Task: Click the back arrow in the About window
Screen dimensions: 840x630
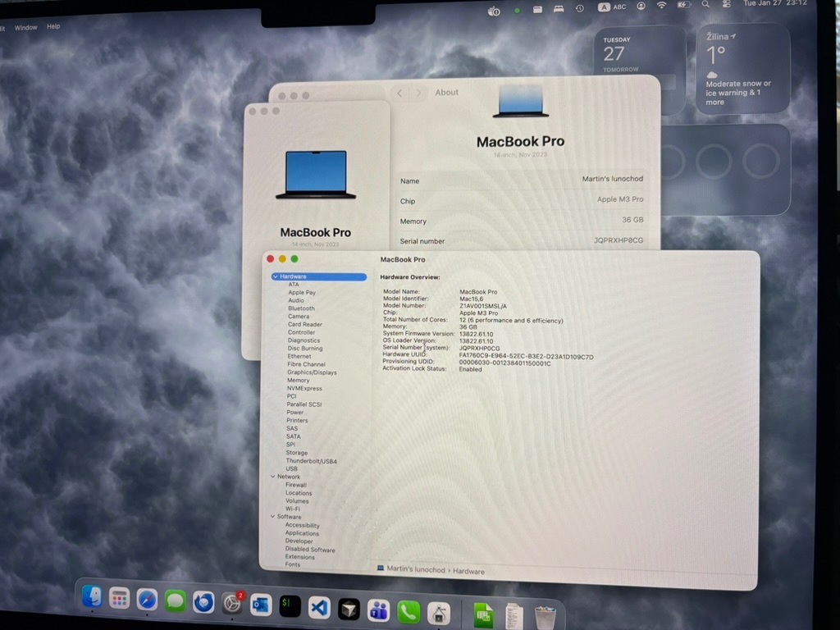Action: [x=399, y=93]
